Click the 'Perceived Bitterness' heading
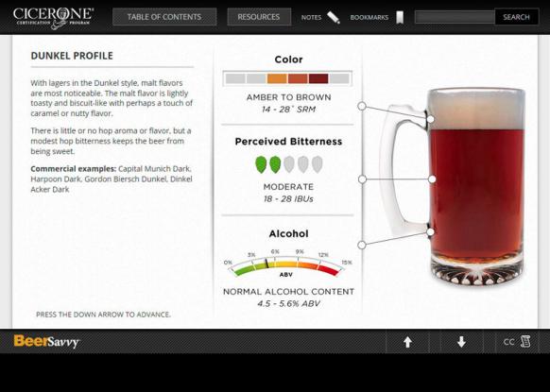550x392 pixels. [x=288, y=142]
